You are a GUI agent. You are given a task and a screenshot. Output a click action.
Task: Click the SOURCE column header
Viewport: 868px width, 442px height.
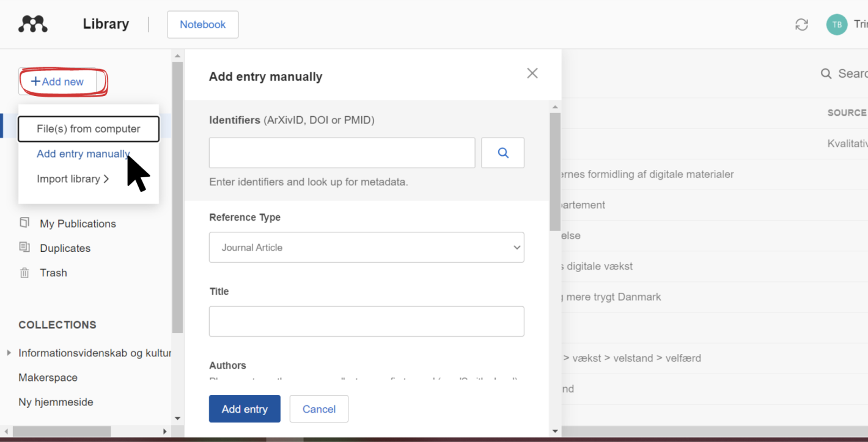point(847,112)
